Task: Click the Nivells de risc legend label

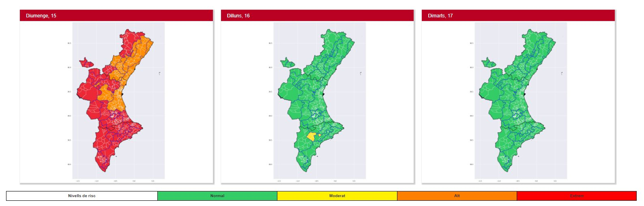Action: point(82,196)
